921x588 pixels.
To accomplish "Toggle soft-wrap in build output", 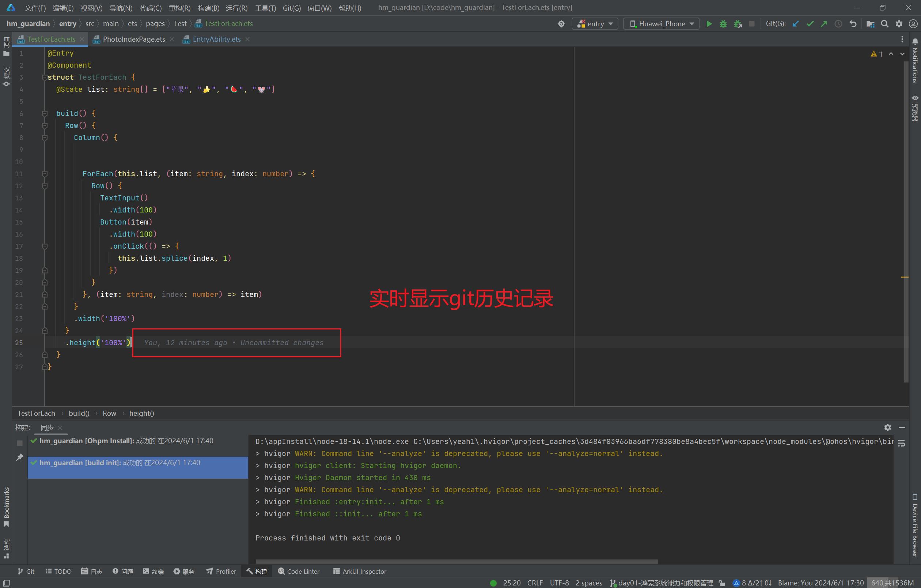I will [x=902, y=444].
